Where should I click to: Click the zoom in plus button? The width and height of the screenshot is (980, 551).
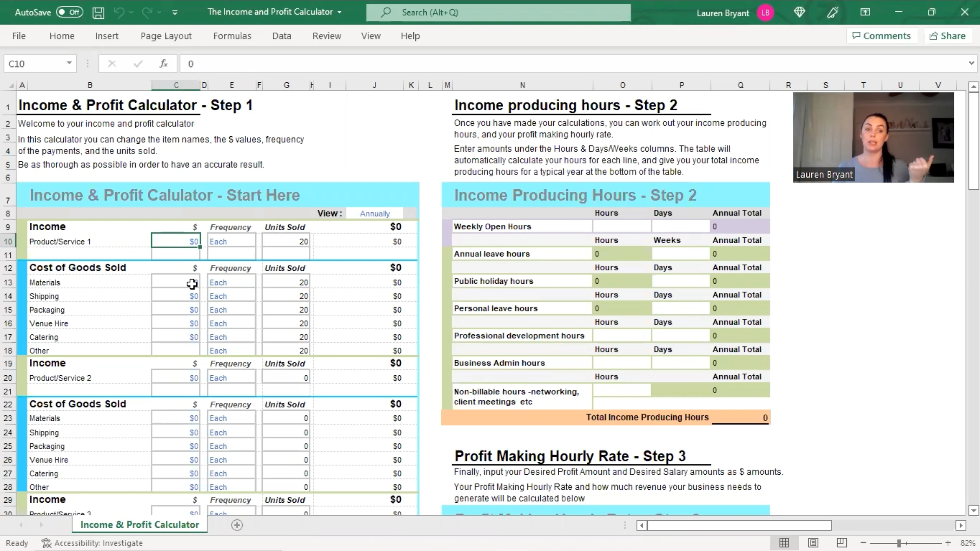point(948,542)
